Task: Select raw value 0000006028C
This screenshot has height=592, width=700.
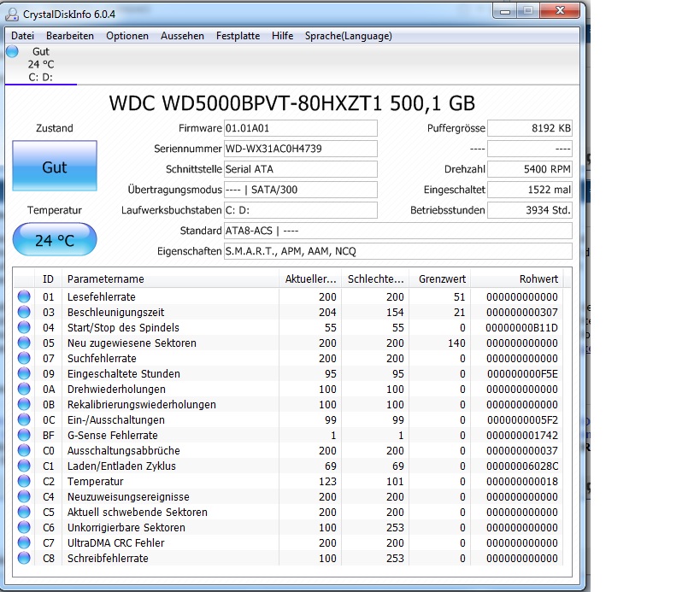Action: tap(522, 466)
